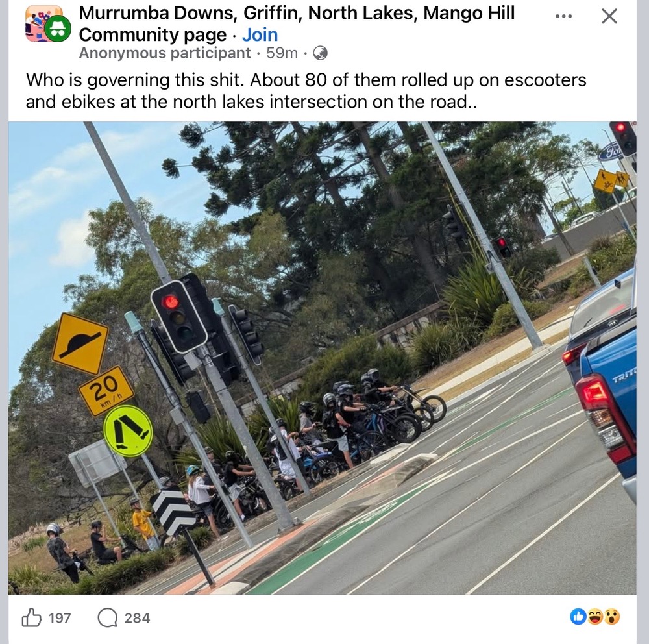Click the globe public audience icon
The height and width of the screenshot is (644, 649).
[x=321, y=53]
